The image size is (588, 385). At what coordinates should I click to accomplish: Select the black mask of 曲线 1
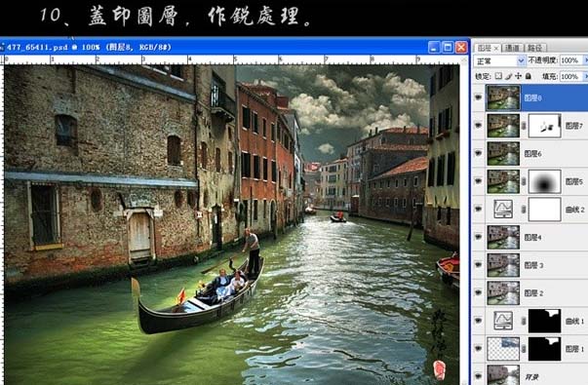[x=544, y=321]
